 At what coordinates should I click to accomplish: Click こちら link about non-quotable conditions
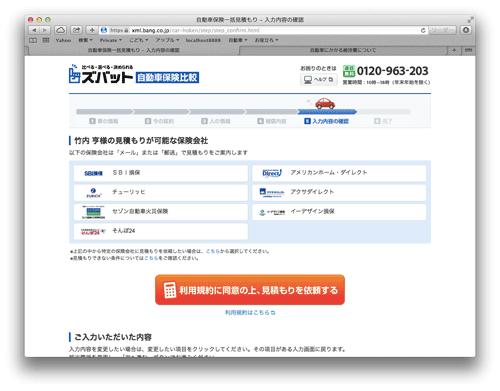(x=151, y=258)
